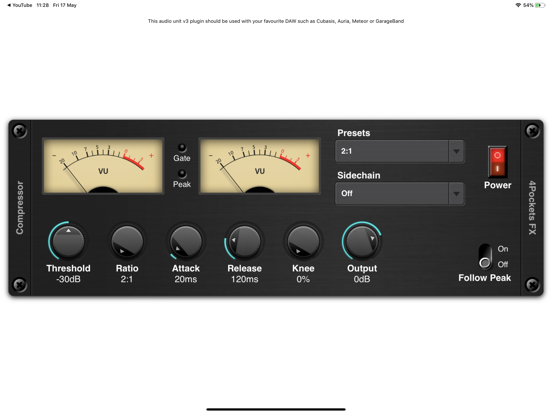Toggle the red Power switch

(497, 162)
